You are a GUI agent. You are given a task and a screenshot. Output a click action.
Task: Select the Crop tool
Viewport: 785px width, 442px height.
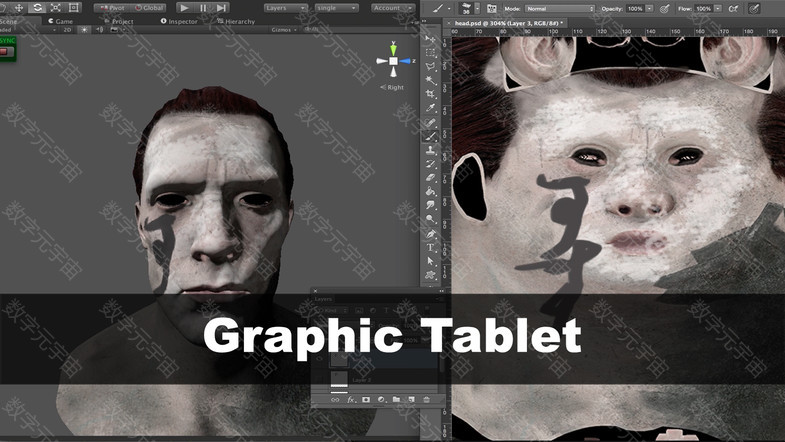pyautogui.click(x=430, y=94)
